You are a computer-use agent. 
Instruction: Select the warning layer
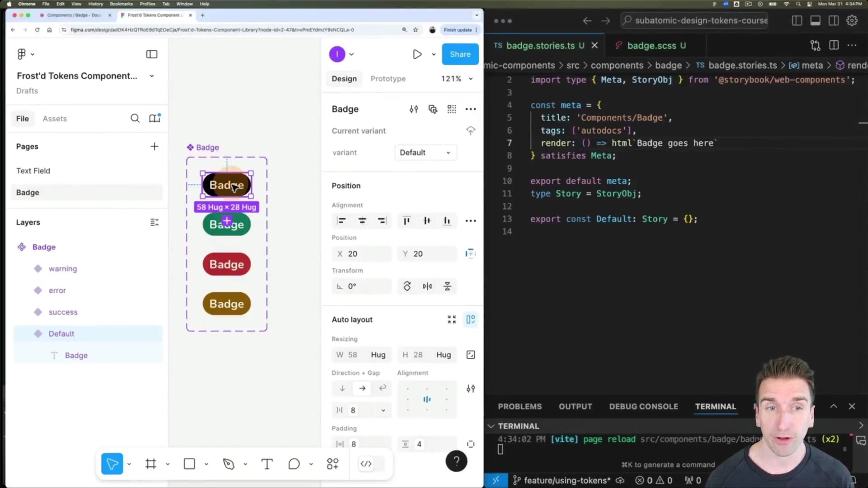pos(63,269)
